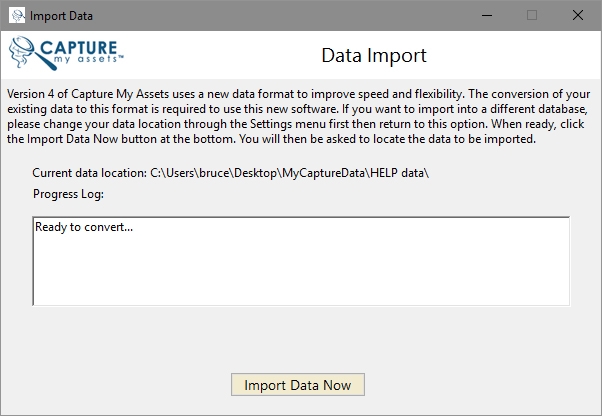Close the Import Data window
Screen dimensions: 602x416
[x=578, y=16]
